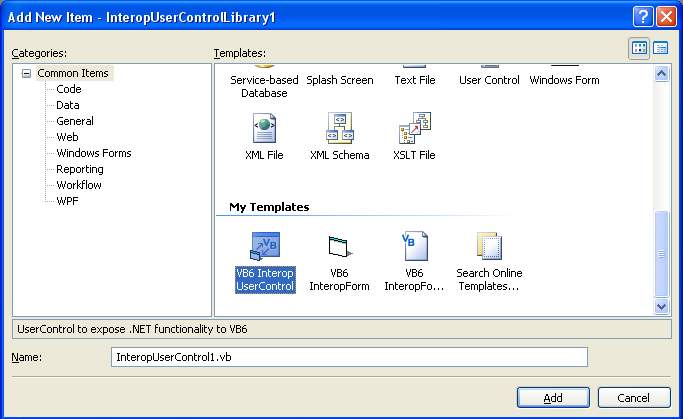Click the Name input field
Viewport: 683px width, 419px height.
click(349, 357)
